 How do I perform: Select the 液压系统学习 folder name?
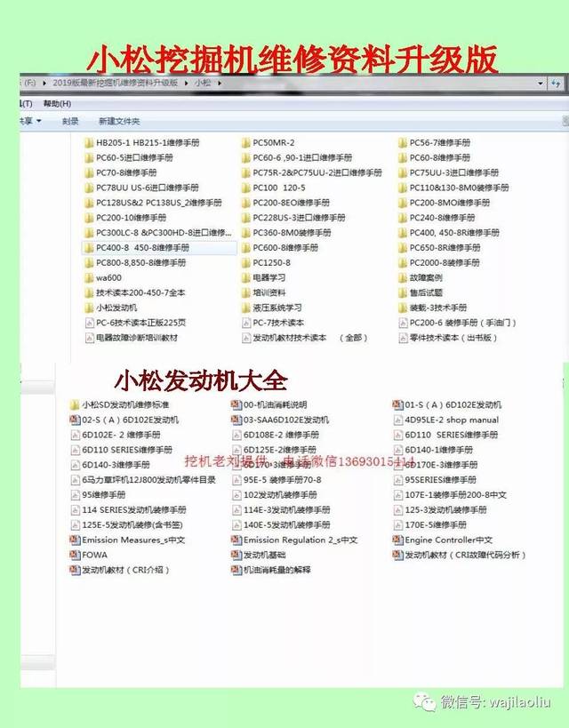coord(277,308)
